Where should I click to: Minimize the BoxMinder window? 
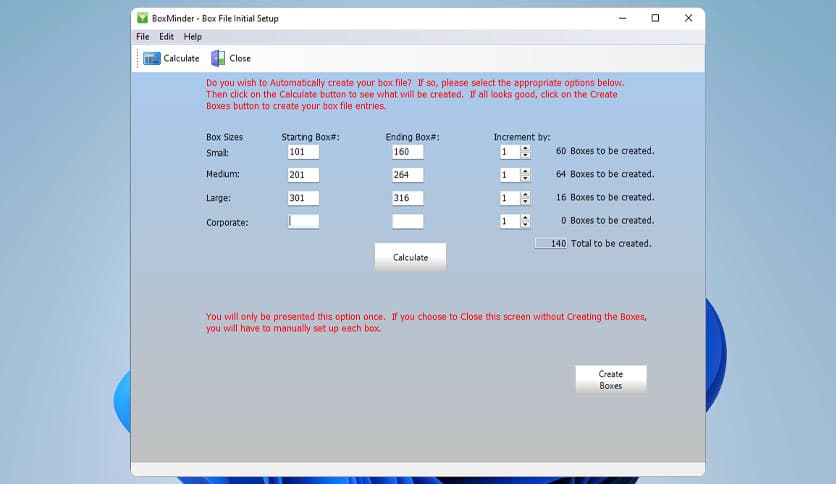point(622,18)
